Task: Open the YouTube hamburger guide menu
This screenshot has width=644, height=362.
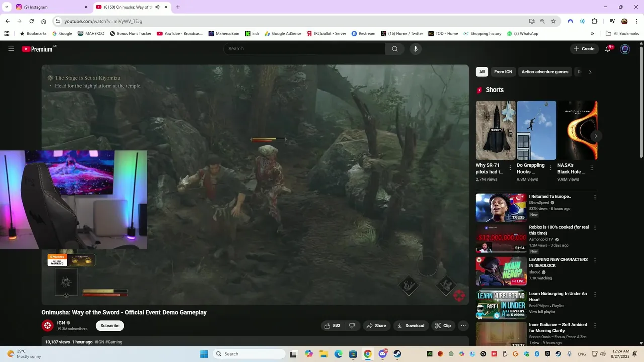Action: pyautogui.click(x=11, y=49)
